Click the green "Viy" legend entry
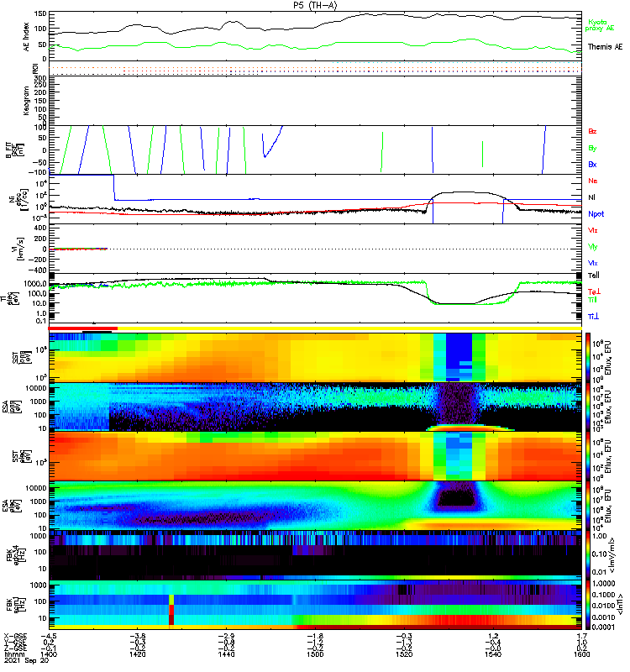Screen dimensions: 630x672 pos(593,247)
